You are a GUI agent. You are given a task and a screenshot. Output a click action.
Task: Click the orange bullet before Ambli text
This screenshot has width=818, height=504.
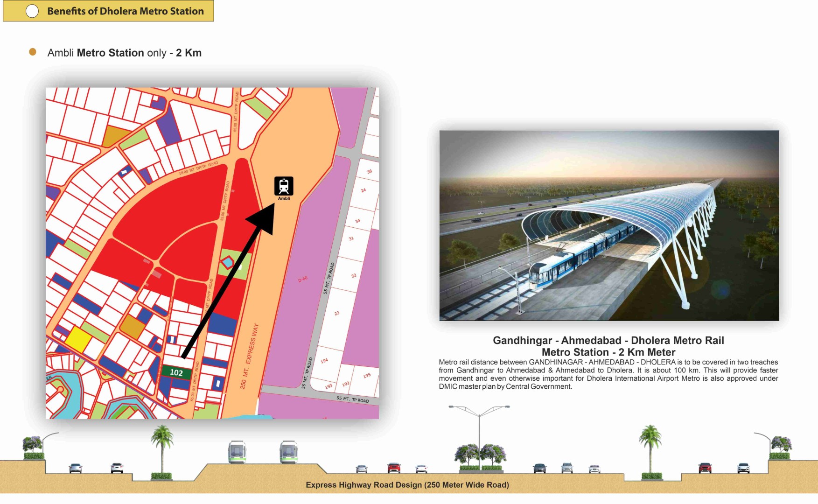tap(33, 52)
